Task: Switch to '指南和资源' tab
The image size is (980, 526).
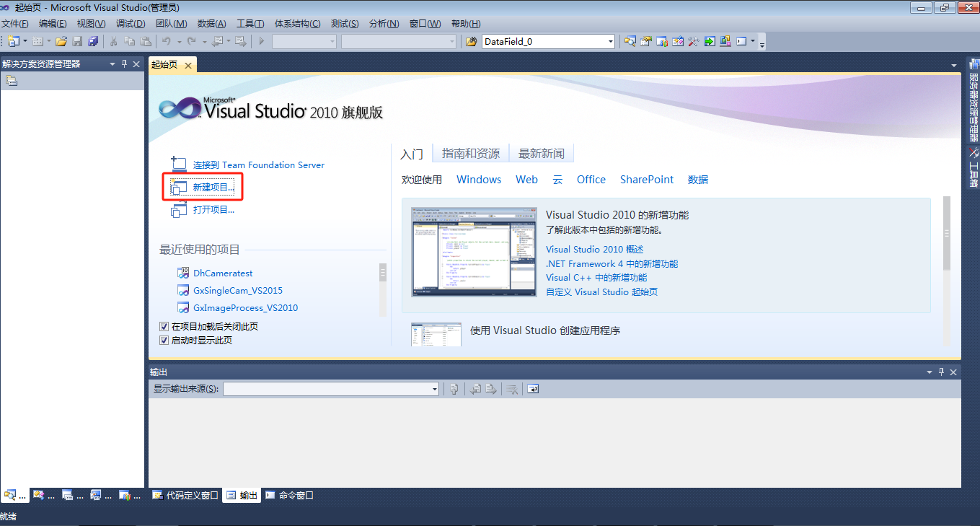Action: pos(471,153)
